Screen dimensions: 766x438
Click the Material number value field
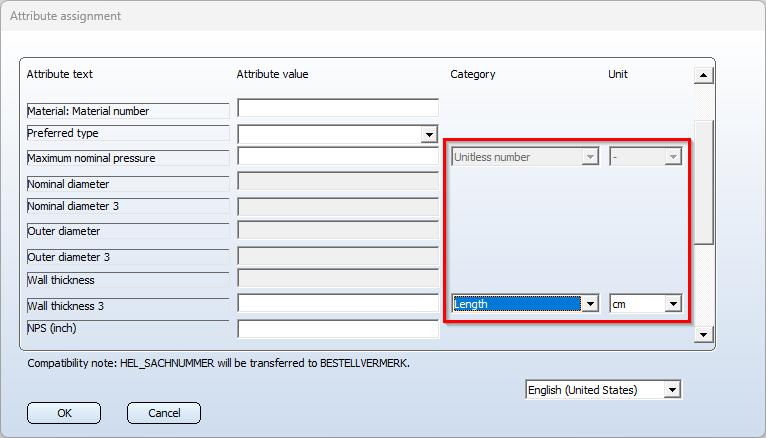click(338, 108)
